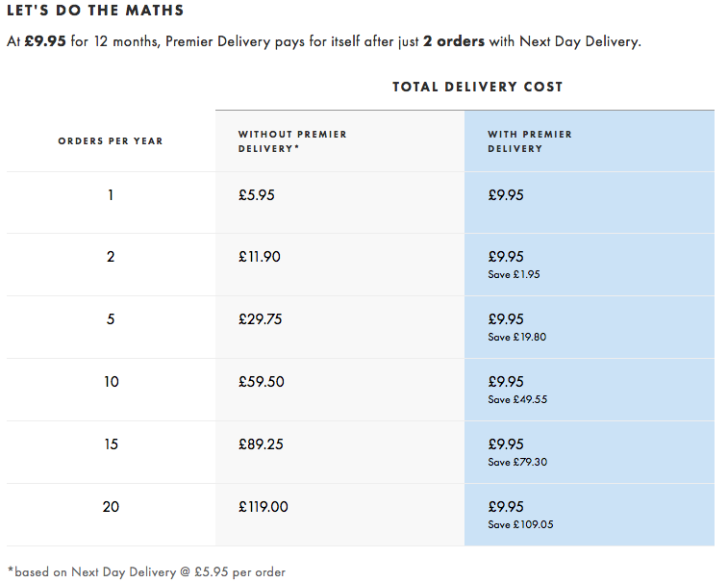Click the 20 orders per year cell
Viewport: 728px width, 583px height.
point(111,507)
